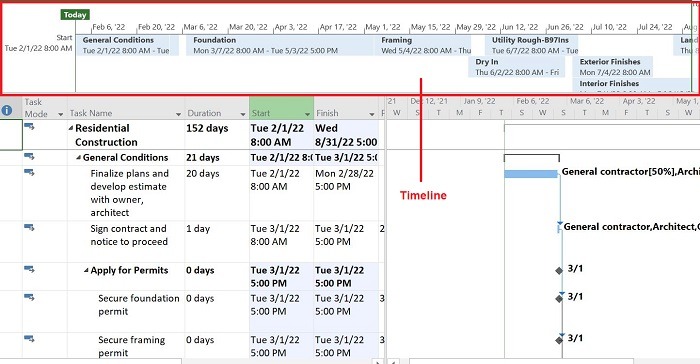Click the 'Feb 6, '22' date on Gantt timescale
The width and height of the screenshot is (700, 364).
(533, 101)
